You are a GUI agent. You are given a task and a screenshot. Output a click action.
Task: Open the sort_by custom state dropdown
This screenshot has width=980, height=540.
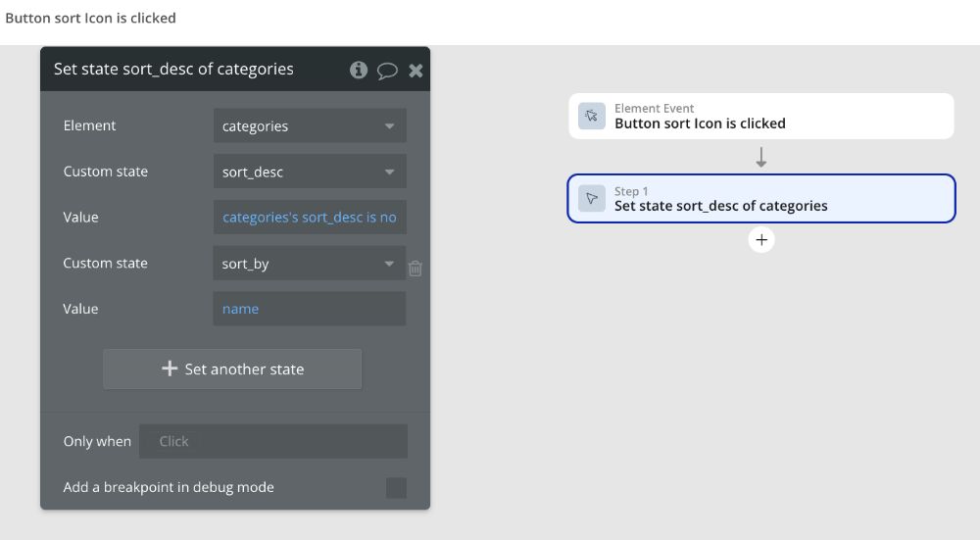[x=310, y=263]
